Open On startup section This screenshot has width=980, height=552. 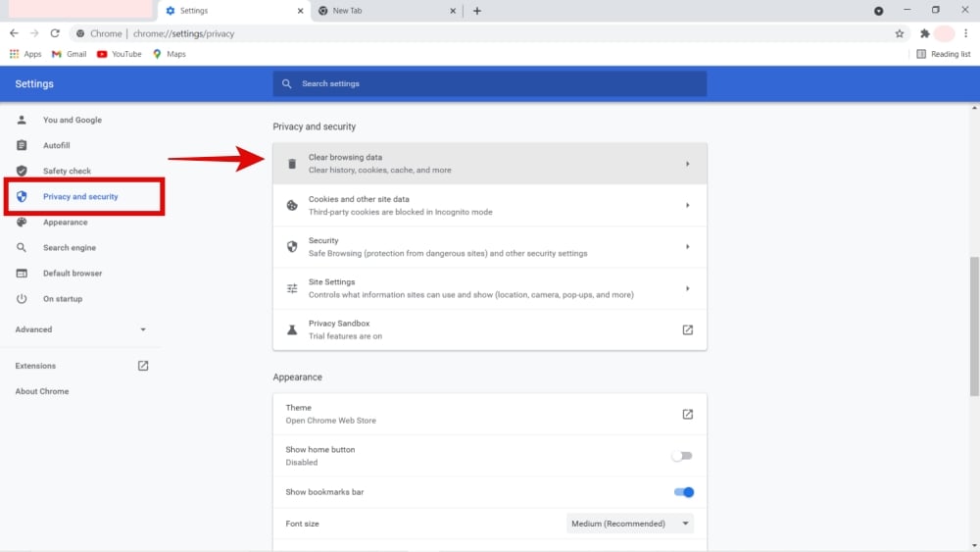click(x=63, y=299)
